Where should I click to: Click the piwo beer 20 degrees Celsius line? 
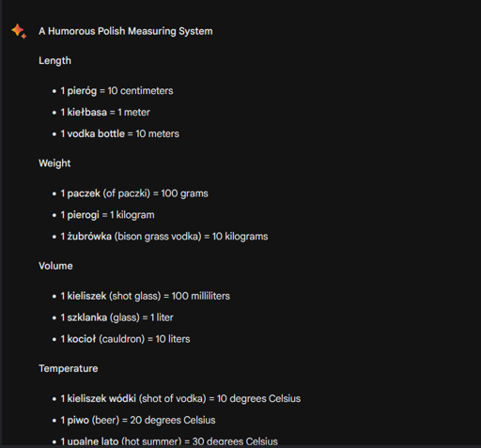(x=138, y=420)
